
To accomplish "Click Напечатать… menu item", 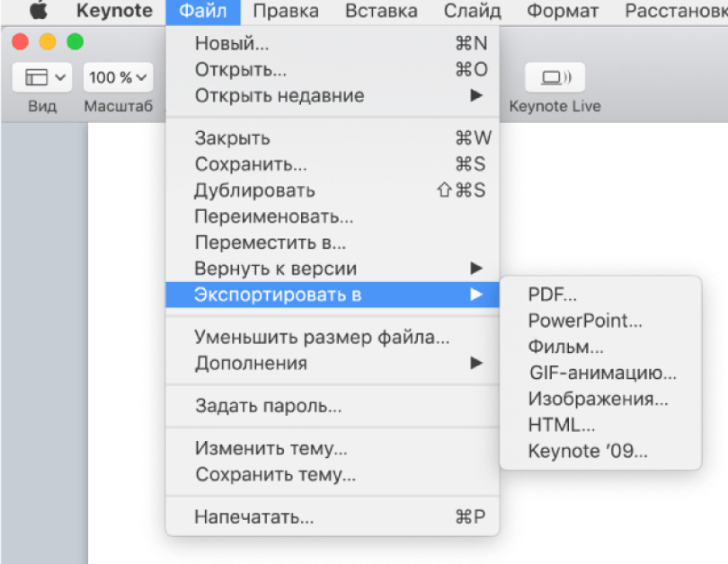I will pos(333,516).
